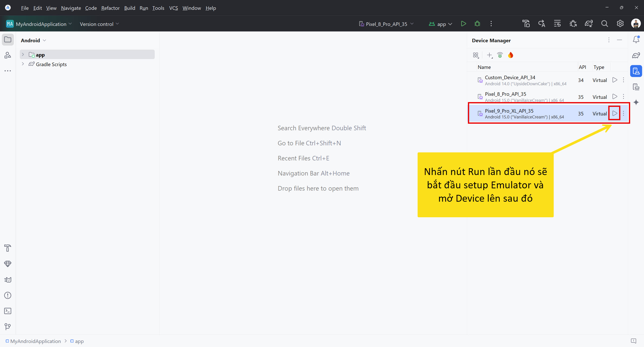Open the Project tool window folder icon
This screenshot has width=644, height=347.
(x=8, y=40)
